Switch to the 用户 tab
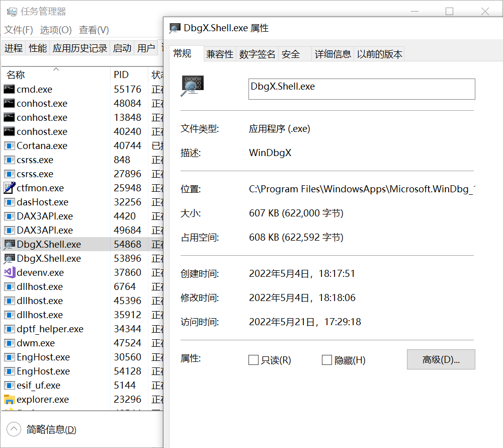This screenshot has width=503, height=448. pos(146,48)
